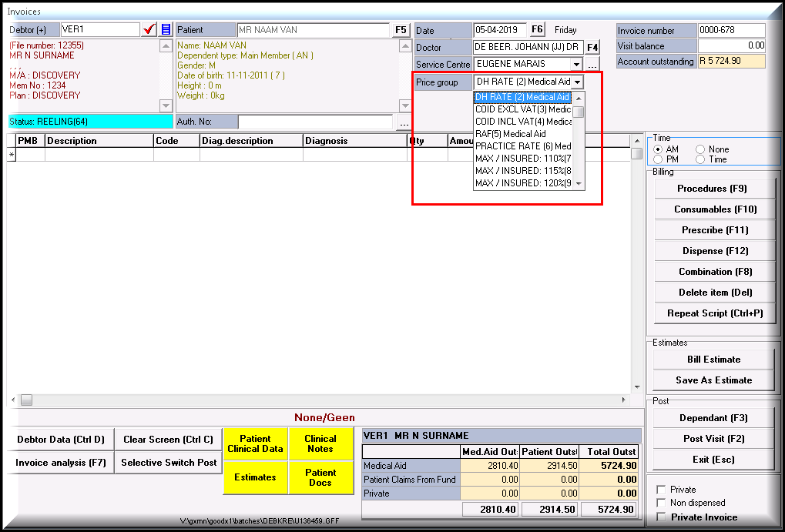Tick the Private Invoice checkbox
This screenshot has width=785, height=532.
click(661, 517)
